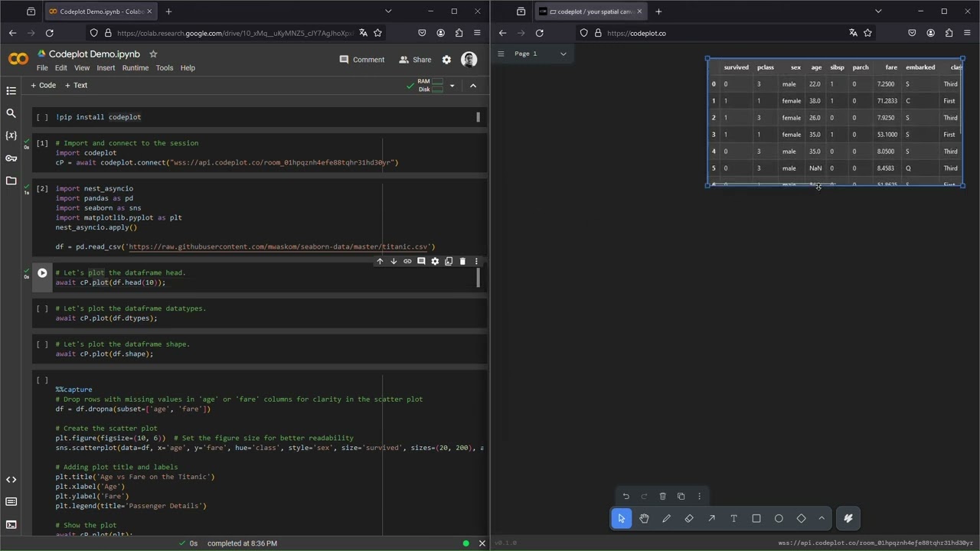Collapse the Colab header chevron
The height and width of the screenshot is (551, 980).
point(472,86)
